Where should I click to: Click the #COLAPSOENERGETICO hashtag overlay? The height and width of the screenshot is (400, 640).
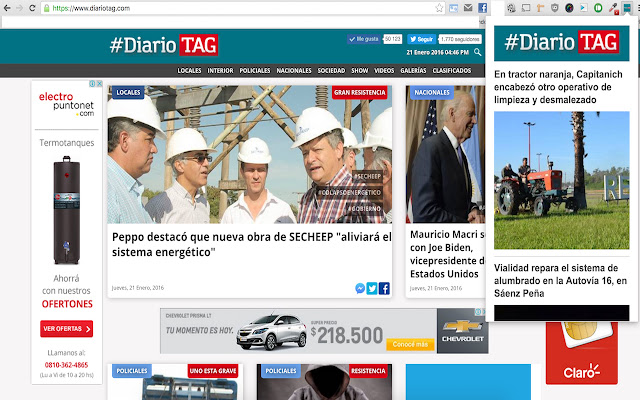point(349,192)
